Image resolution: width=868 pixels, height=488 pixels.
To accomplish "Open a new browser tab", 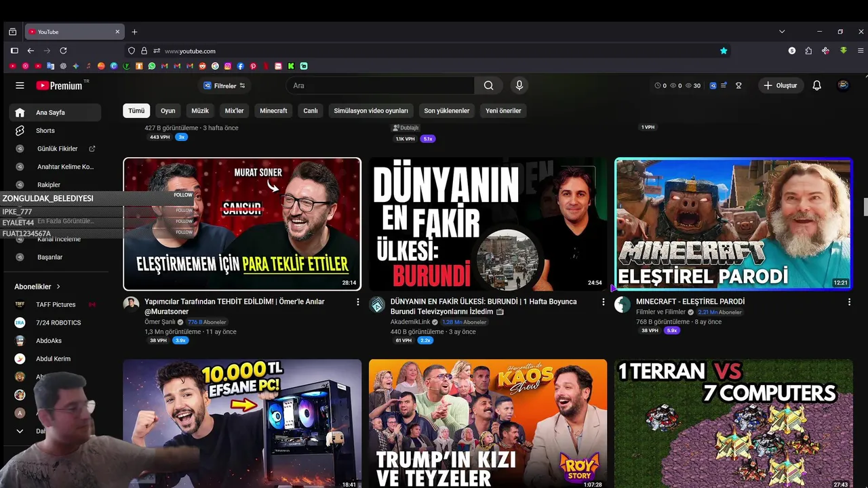I will (x=134, y=32).
